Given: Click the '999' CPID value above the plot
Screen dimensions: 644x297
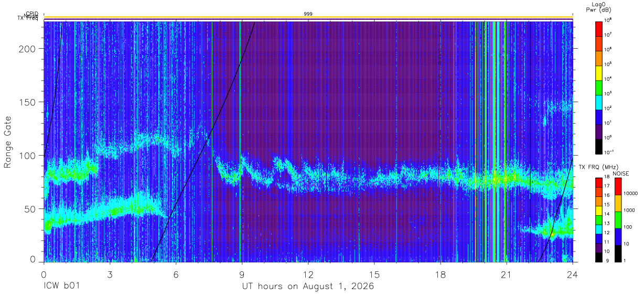Looking at the screenshot, I should coord(308,14).
